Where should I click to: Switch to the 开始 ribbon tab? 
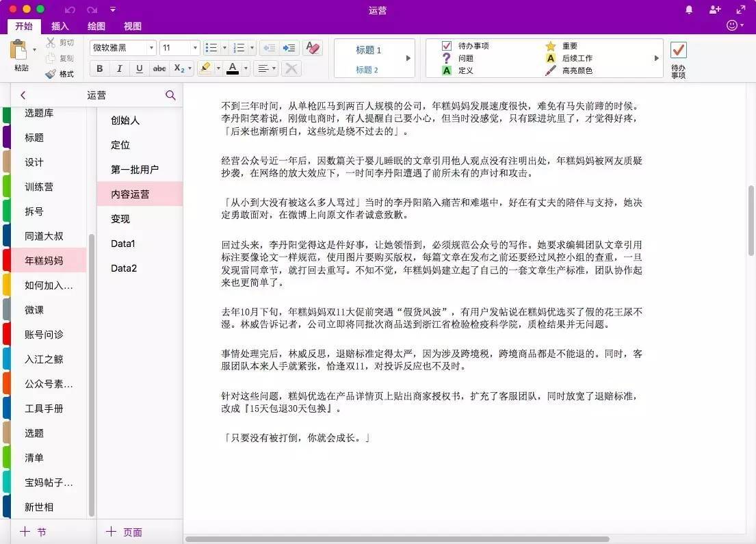24,26
